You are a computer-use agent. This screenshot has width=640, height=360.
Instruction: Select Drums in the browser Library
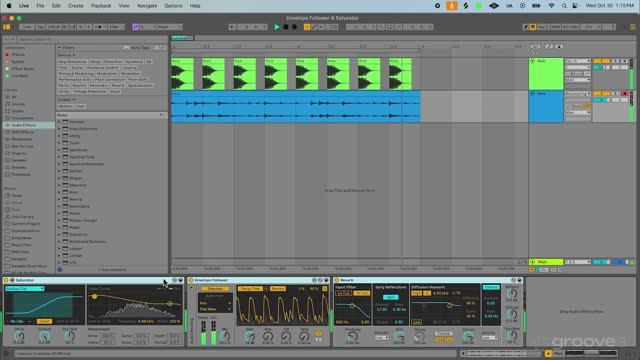click(18, 111)
